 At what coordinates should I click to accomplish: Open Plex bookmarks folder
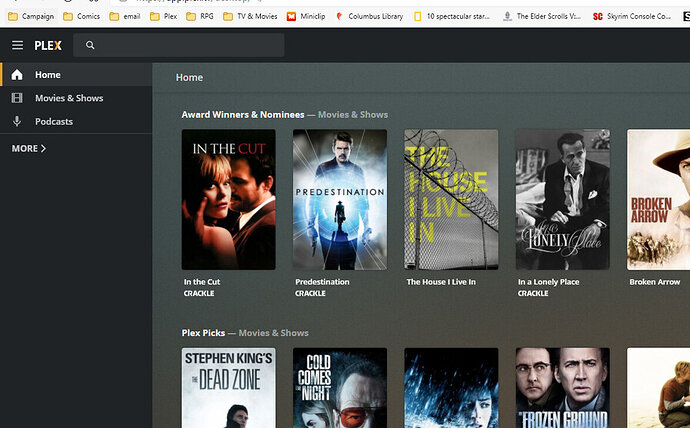(x=164, y=16)
